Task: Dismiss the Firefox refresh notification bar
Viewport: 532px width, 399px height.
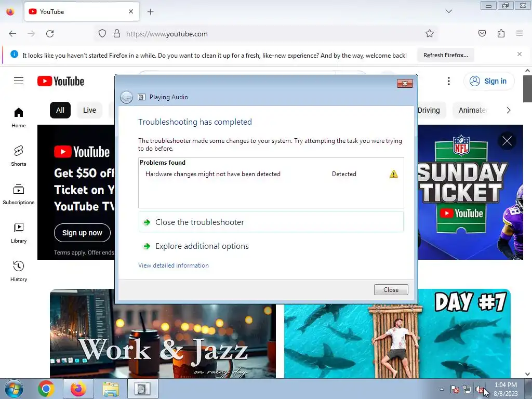Action: pyautogui.click(x=520, y=54)
